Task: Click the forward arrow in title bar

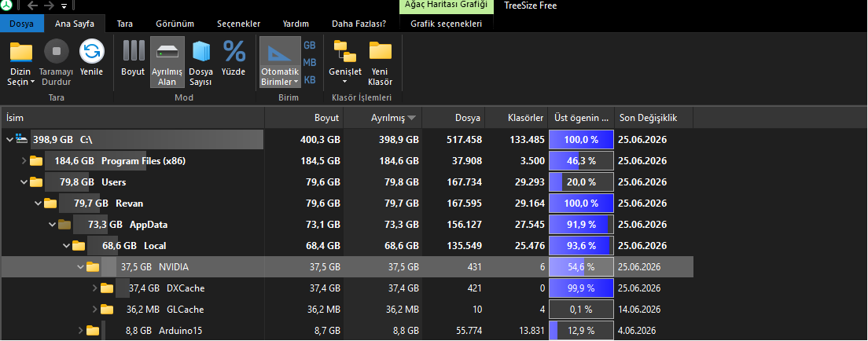Action: click(x=50, y=6)
